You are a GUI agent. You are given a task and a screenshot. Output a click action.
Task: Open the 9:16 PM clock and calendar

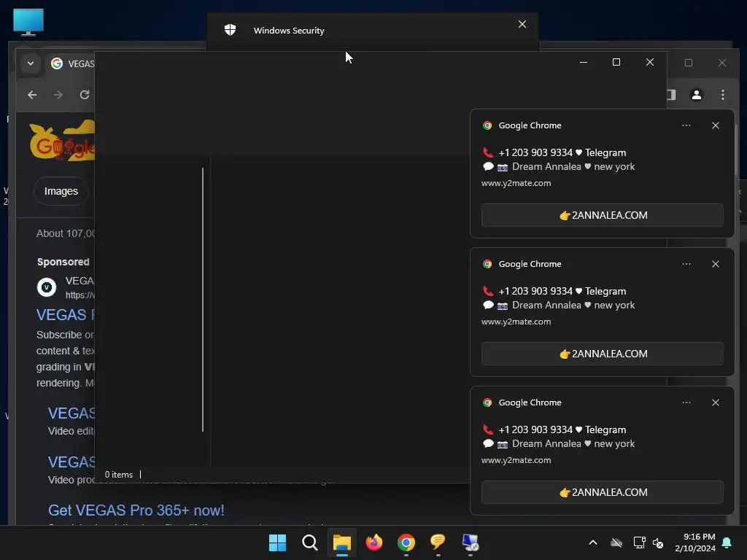click(695, 542)
